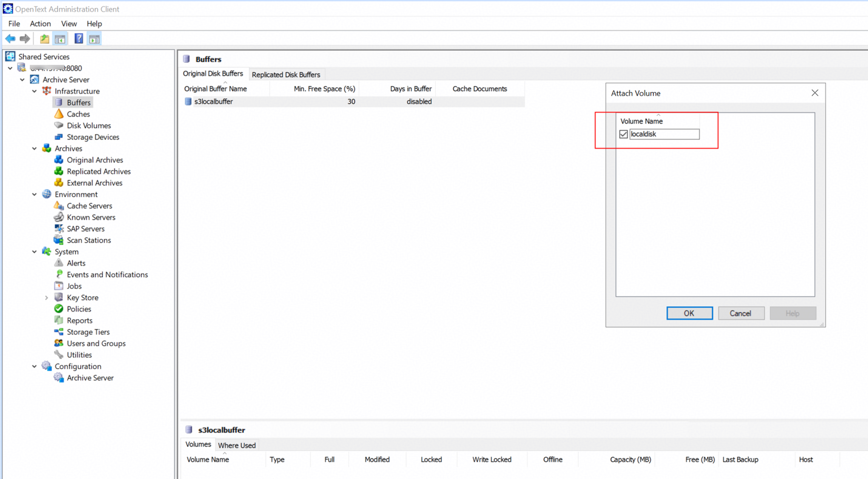Click the Alerts warning icon
868x479 pixels.
[59, 263]
